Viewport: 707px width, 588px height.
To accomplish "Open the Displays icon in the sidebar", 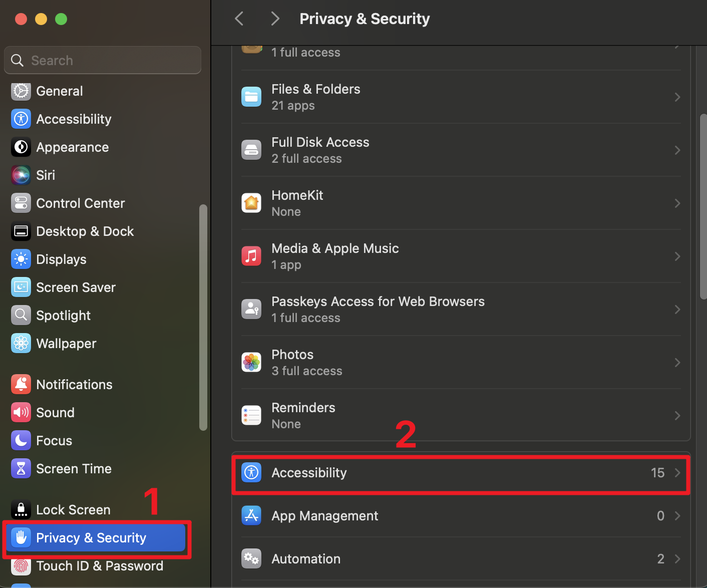I will click(x=21, y=259).
